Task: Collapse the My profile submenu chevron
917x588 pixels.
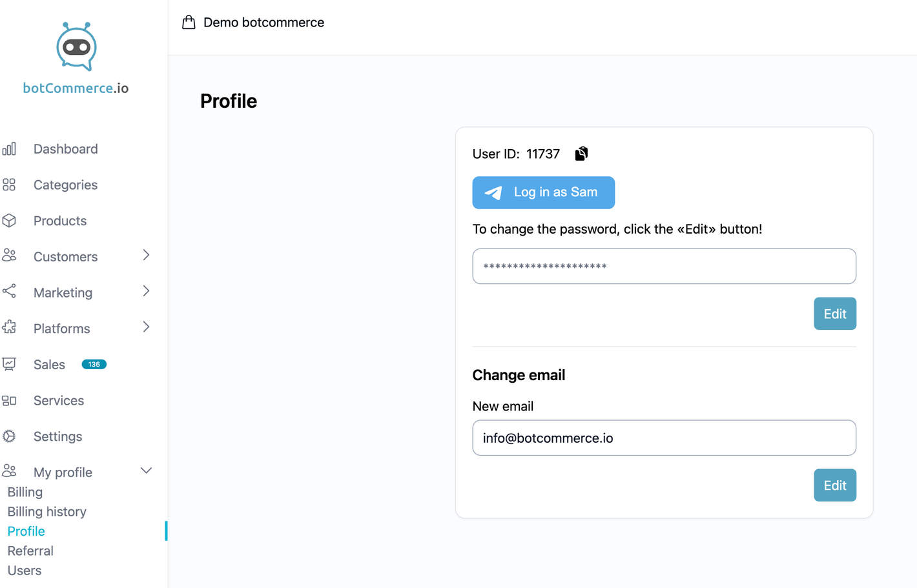Action: point(146,471)
